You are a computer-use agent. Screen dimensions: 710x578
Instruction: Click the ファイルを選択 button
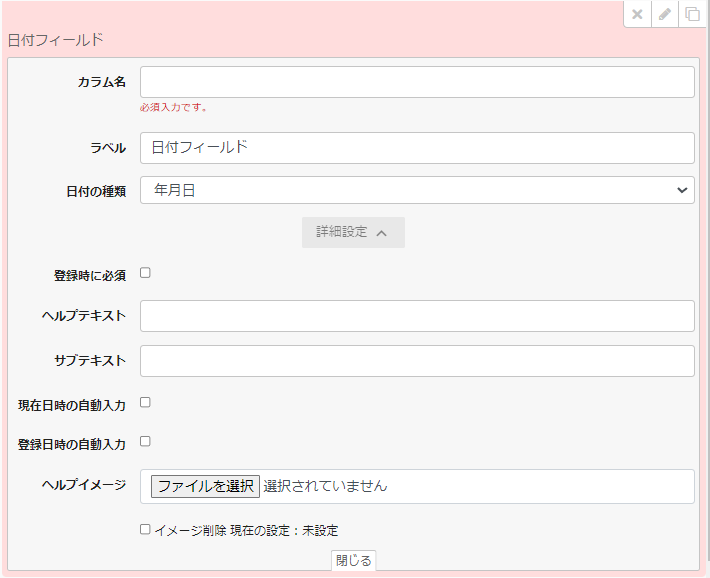(205, 486)
